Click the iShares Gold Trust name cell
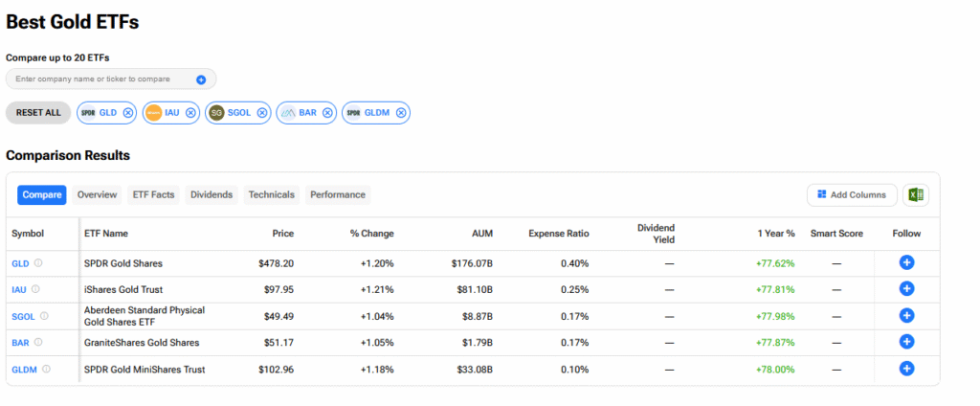Screen dimensions: 980x406 pos(123,289)
